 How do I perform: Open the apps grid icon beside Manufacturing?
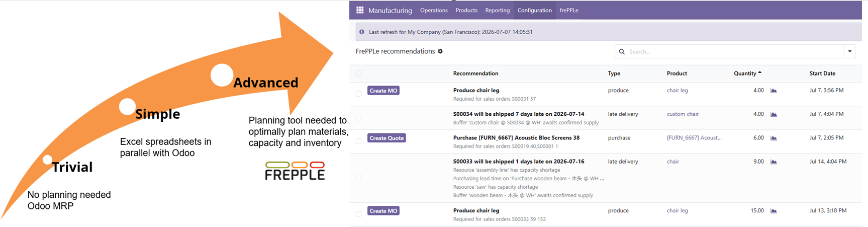[360, 10]
